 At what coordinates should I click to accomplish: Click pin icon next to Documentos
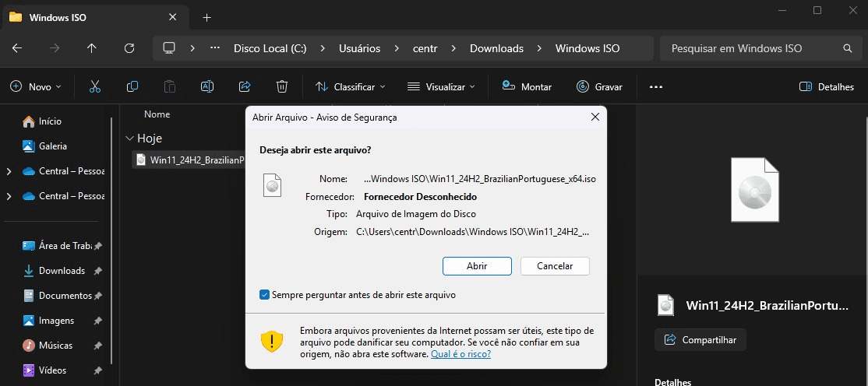pos(98,296)
